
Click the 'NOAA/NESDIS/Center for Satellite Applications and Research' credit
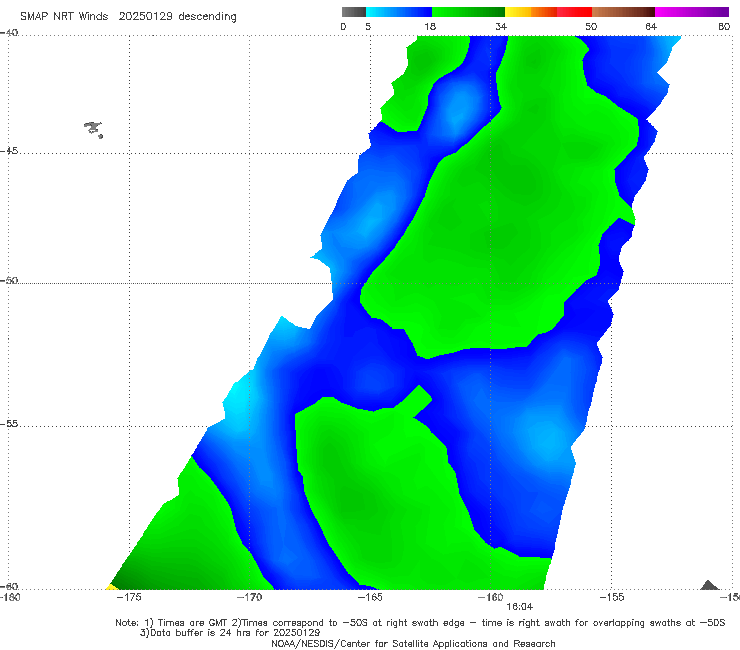(x=413, y=643)
